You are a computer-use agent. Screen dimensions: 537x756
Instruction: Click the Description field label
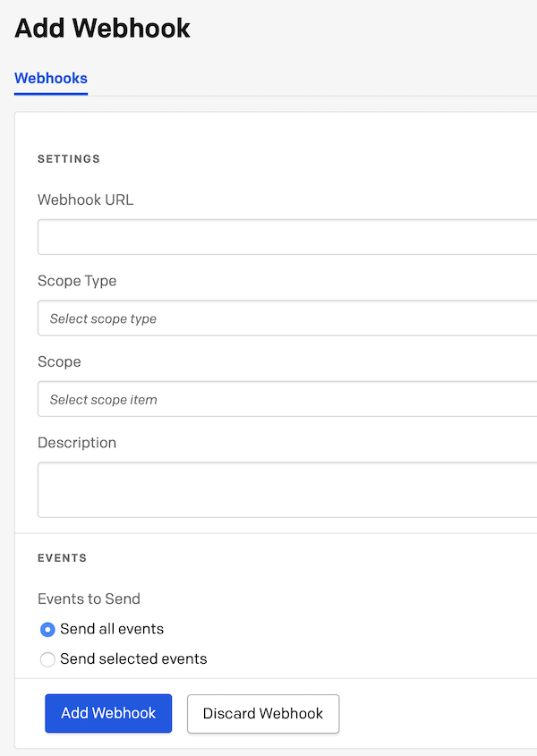[x=77, y=443]
